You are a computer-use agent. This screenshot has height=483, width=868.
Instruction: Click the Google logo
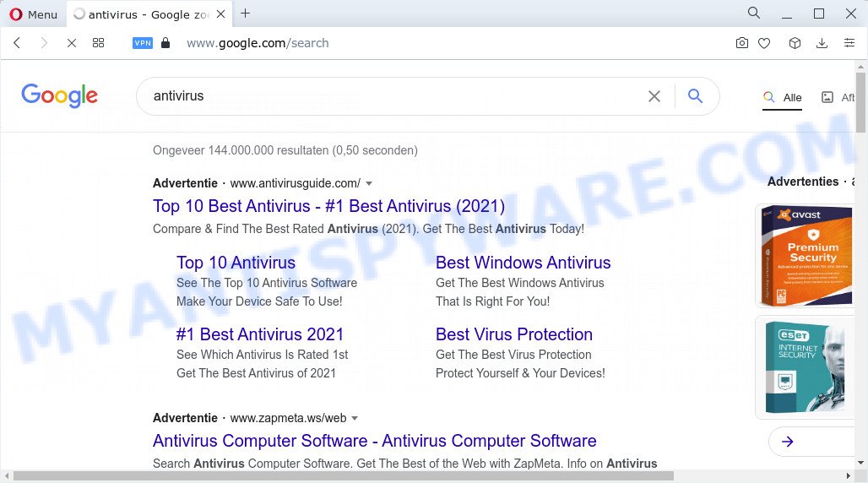click(60, 95)
